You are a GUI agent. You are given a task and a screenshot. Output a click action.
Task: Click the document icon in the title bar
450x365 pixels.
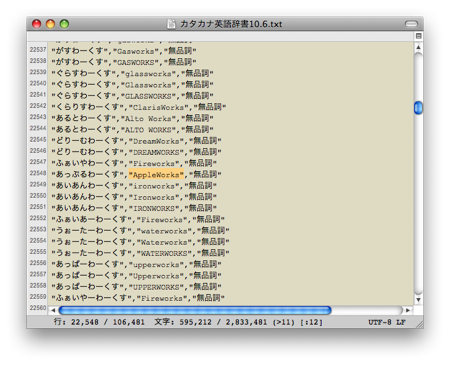(x=171, y=24)
